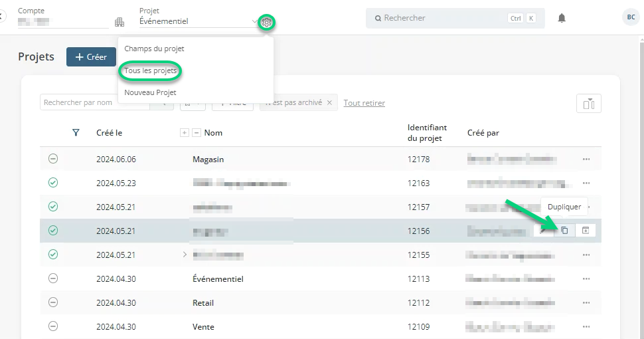Click the archive icon on row 12156

tap(586, 231)
